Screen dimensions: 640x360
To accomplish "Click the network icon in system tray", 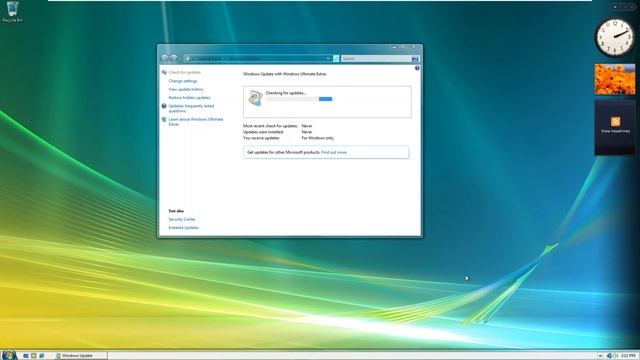I will point(609,356).
